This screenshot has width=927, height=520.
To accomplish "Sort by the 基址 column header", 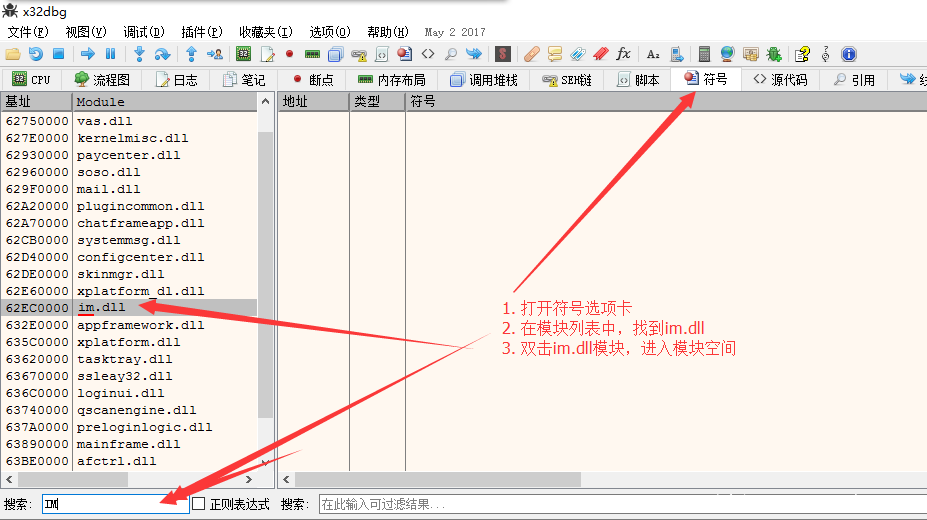I will click(x=36, y=102).
